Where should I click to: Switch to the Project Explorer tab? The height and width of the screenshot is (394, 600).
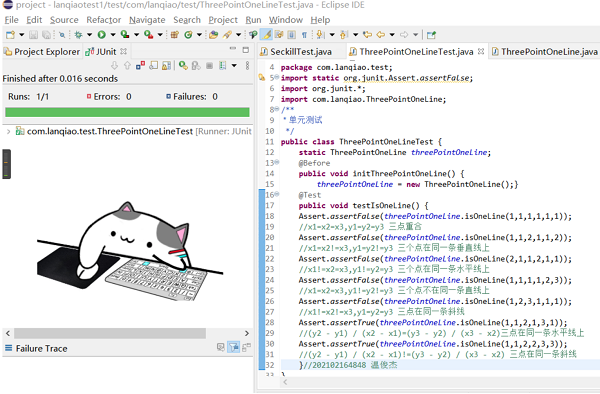(x=42, y=52)
